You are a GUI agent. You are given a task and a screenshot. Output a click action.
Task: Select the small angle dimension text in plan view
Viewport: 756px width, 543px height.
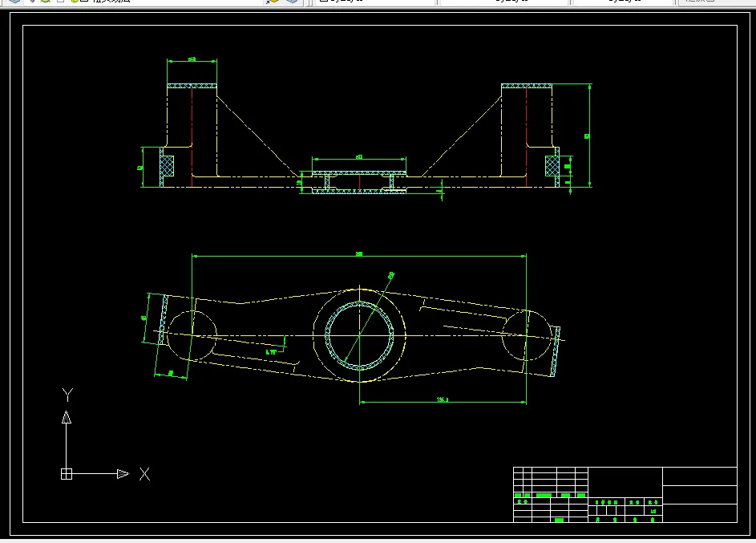click(271, 352)
